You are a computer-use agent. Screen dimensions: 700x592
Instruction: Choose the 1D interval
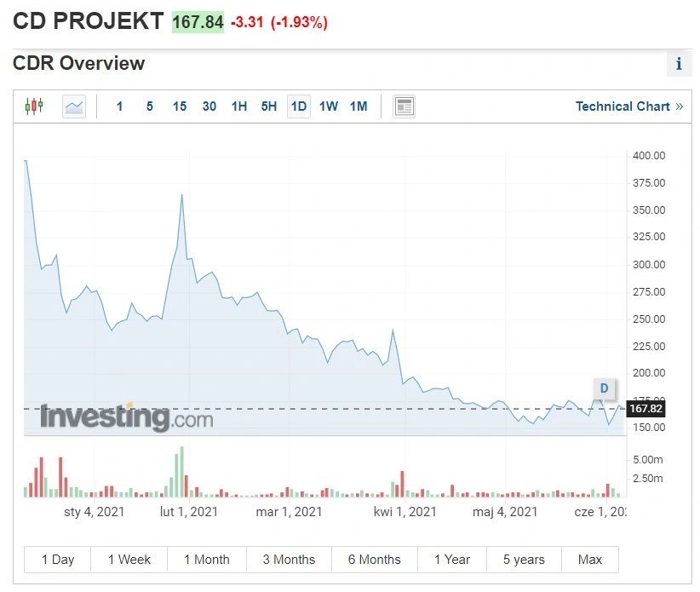click(299, 106)
